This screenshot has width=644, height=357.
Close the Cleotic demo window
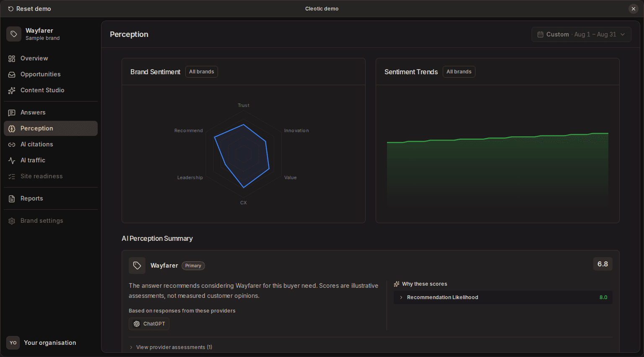tap(634, 9)
